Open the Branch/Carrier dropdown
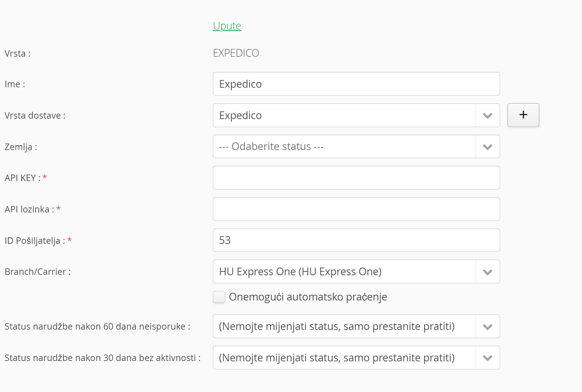 click(x=356, y=271)
